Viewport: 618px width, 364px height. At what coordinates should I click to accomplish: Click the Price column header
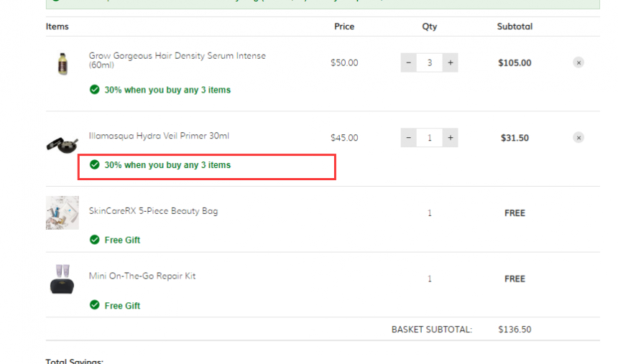coord(344,27)
